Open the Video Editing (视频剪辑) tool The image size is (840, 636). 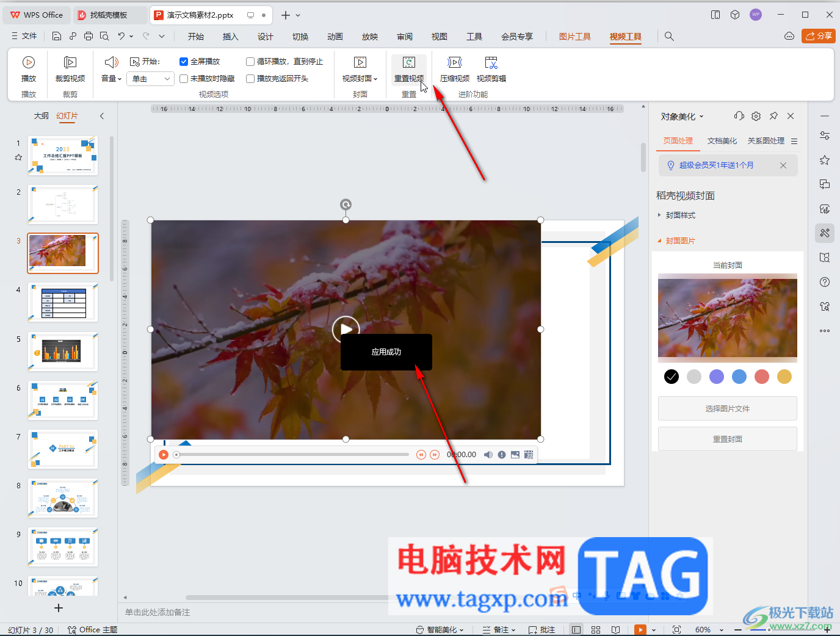pyautogui.click(x=491, y=69)
